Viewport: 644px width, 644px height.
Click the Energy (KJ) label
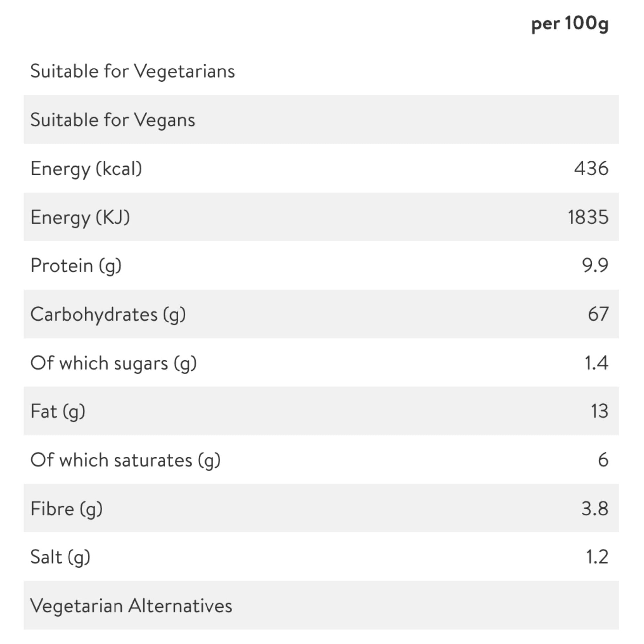coord(80,218)
